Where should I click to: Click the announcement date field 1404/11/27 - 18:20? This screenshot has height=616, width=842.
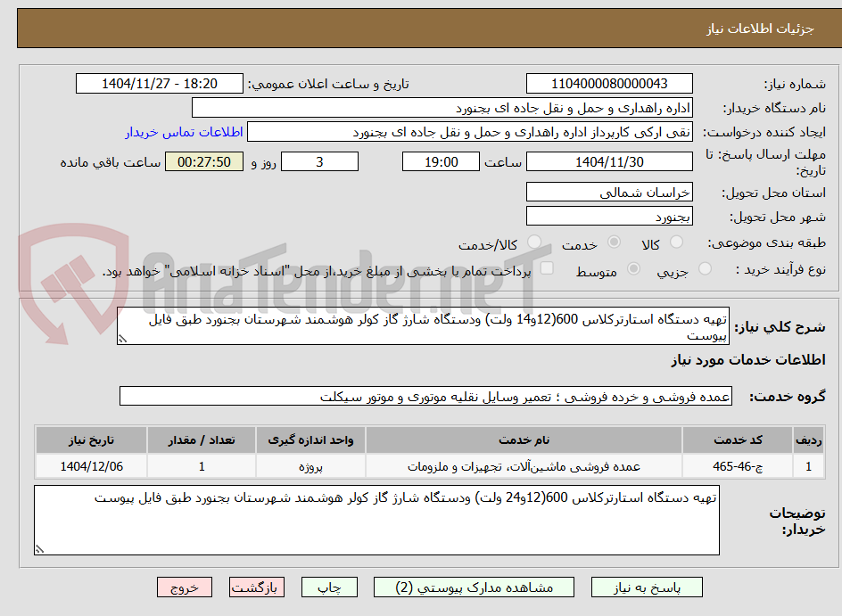(x=160, y=84)
